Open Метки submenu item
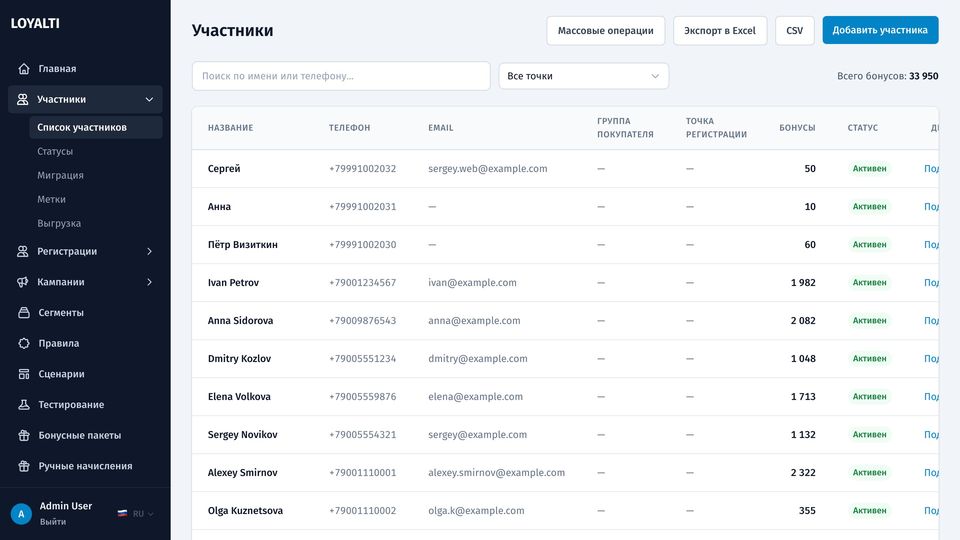960x540 pixels. [x=51, y=199]
